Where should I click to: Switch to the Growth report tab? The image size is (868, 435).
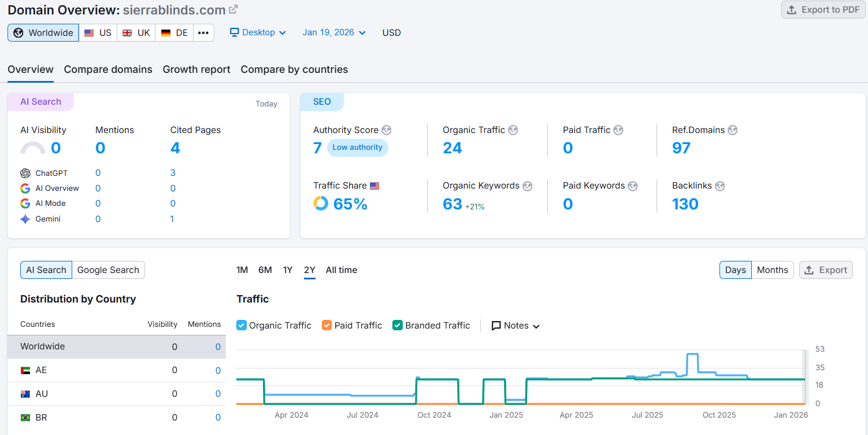point(196,69)
